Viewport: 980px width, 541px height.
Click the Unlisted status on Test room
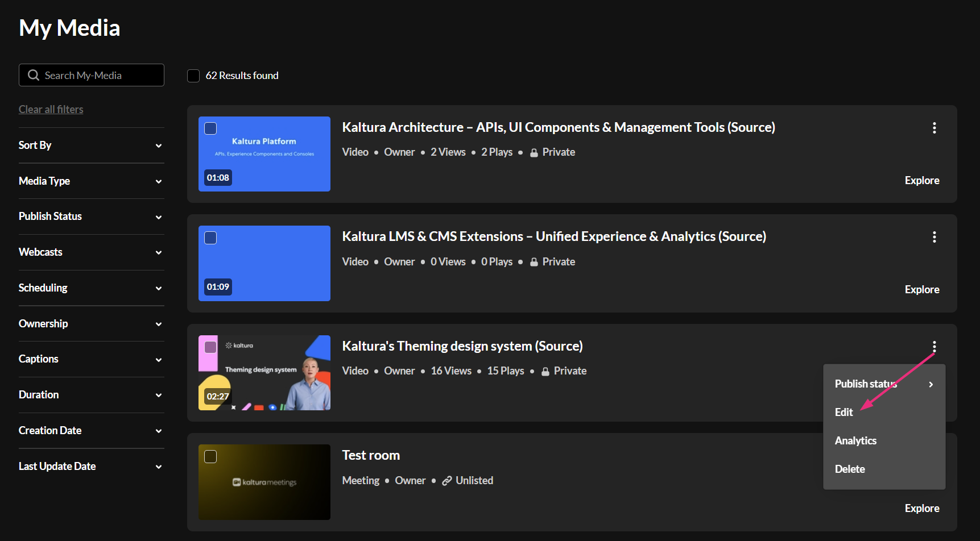[474, 481]
